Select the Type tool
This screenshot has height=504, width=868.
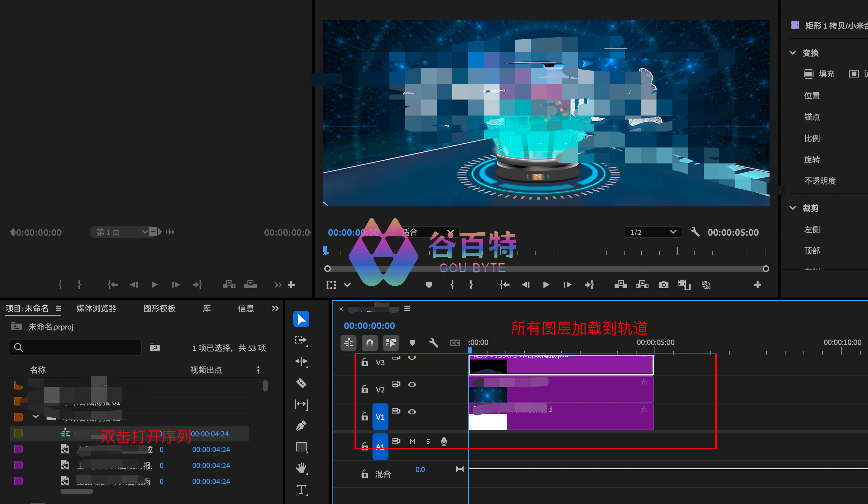(301, 490)
